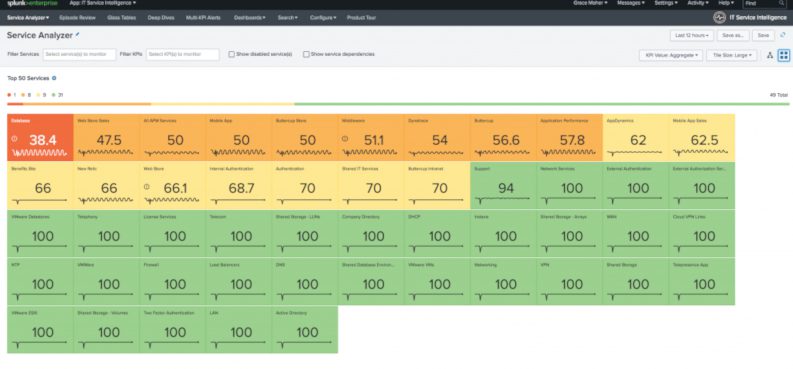The height and width of the screenshot is (369, 793).
Task: Open the Activity dropdown
Action: pyautogui.click(x=698, y=3)
